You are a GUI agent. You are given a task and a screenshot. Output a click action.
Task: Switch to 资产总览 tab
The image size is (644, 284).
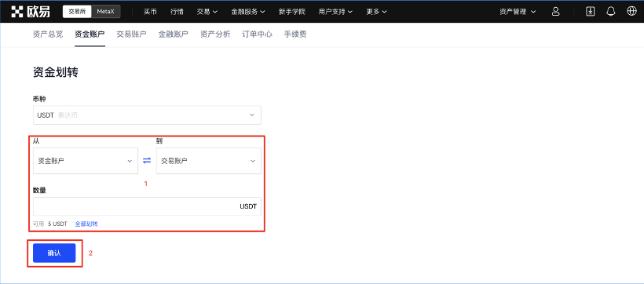(48, 35)
